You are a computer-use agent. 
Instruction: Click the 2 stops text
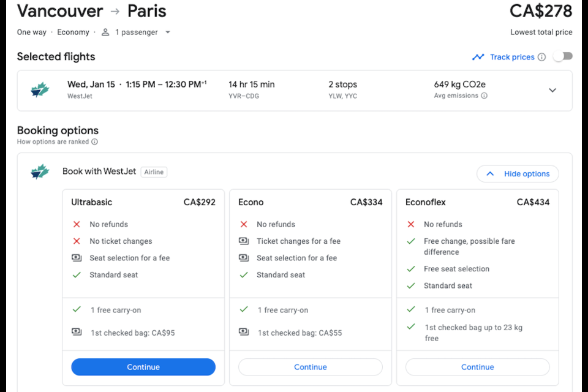[x=343, y=85]
